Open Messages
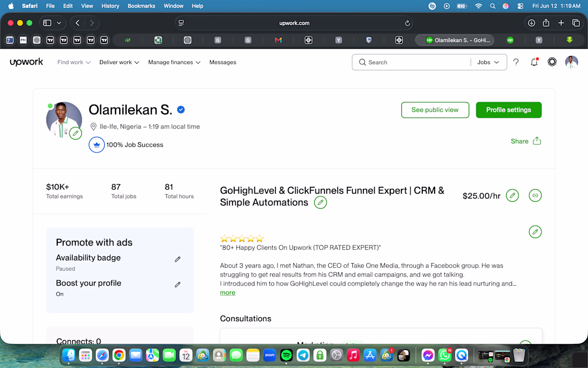This screenshot has height=368, width=588. click(223, 62)
